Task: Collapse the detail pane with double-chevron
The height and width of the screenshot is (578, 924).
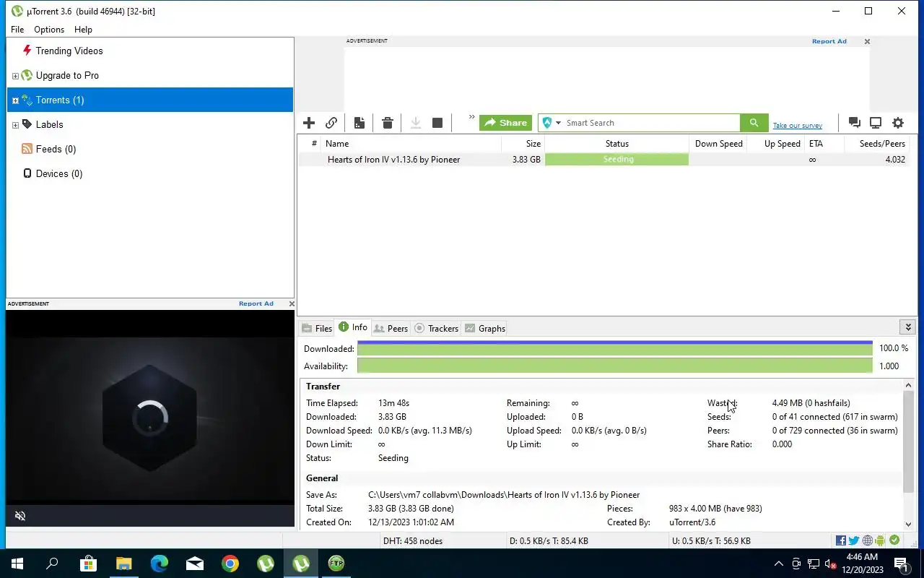Action: tap(908, 327)
